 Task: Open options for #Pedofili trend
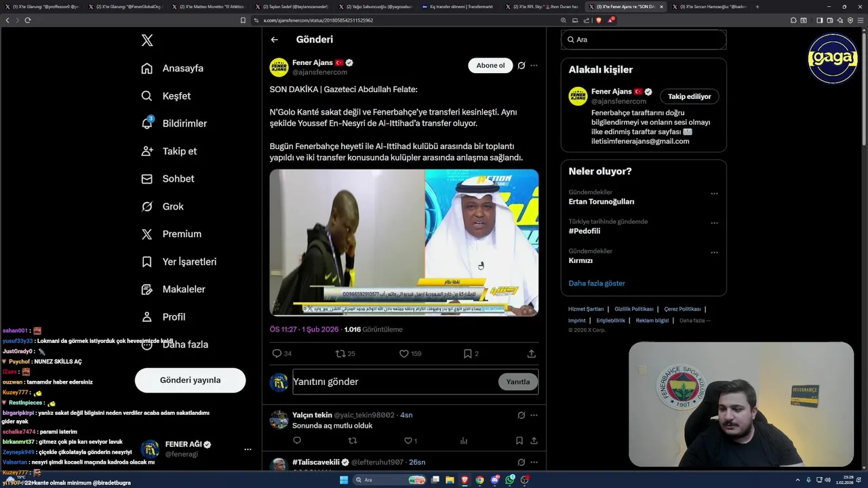click(x=714, y=223)
